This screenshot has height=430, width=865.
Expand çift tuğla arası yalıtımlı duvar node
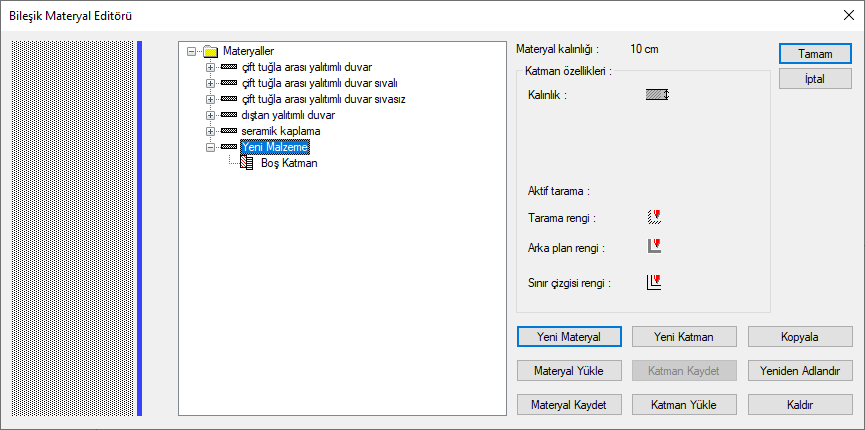pos(210,67)
